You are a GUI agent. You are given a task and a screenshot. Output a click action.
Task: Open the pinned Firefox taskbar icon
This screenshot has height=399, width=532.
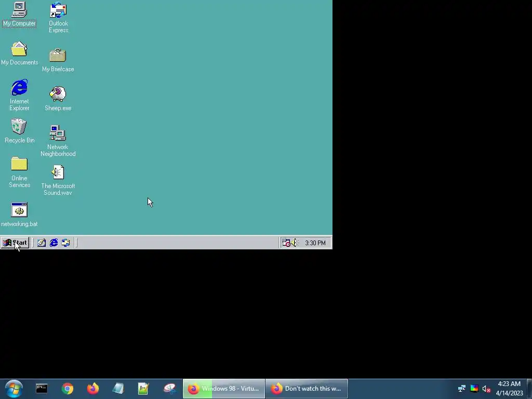pyautogui.click(x=92, y=389)
